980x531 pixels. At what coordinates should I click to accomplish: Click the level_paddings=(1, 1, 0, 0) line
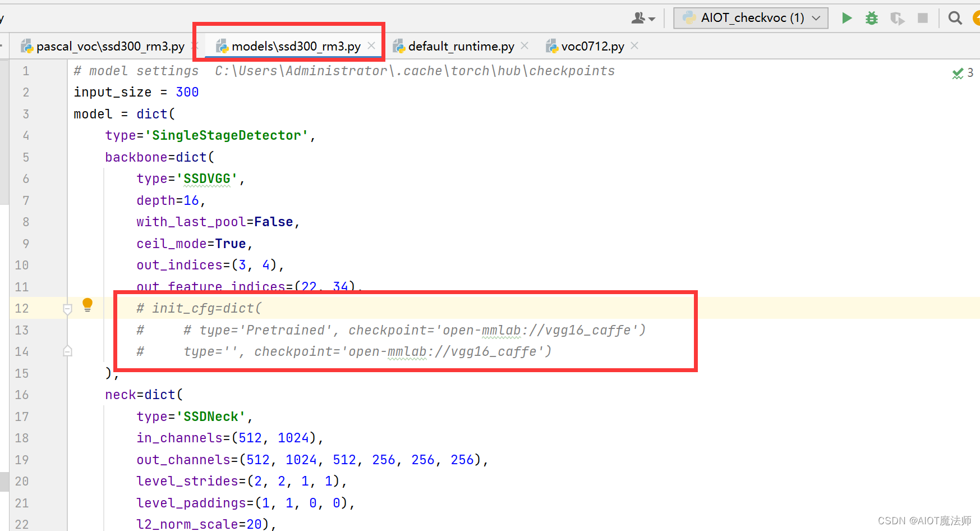point(246,503)
